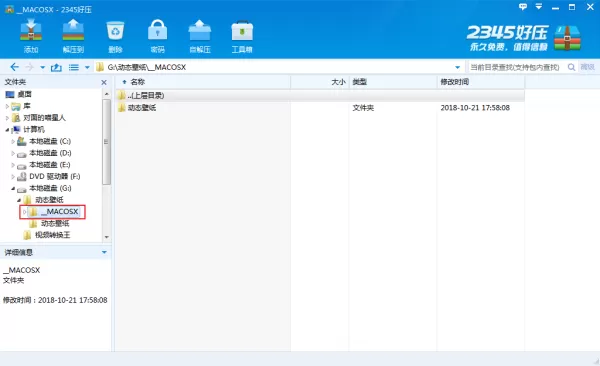Click folder tree scrollbar up arrow
This screenshot has height=366, width=600.
click(x=107, y=94)
